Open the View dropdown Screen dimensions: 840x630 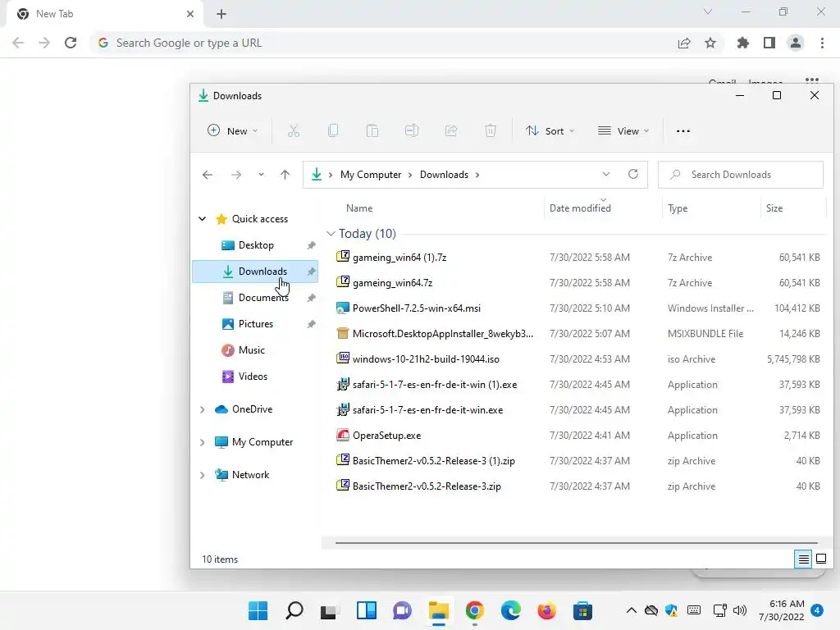pos(623,130)
